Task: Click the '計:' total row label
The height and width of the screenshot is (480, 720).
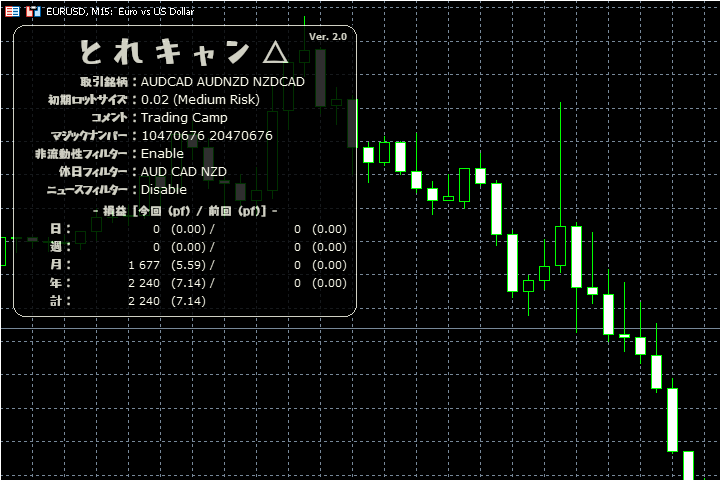Action: coord(60,301)
